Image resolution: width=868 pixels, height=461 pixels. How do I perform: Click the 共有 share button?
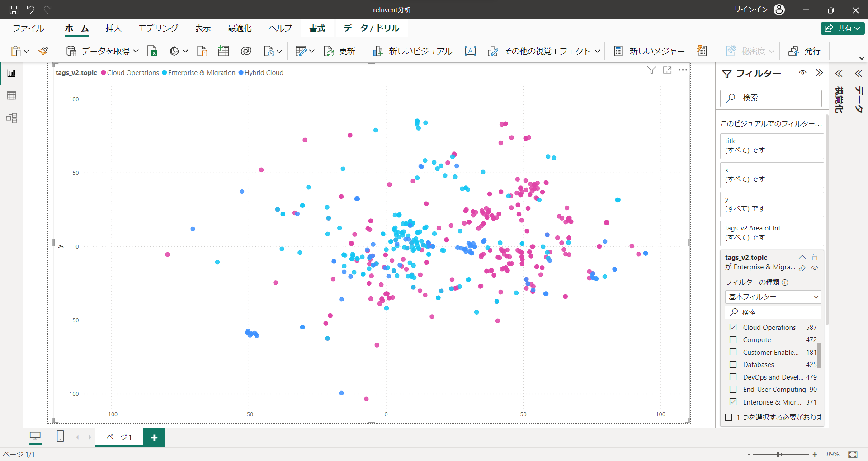[x=843, y=28]
